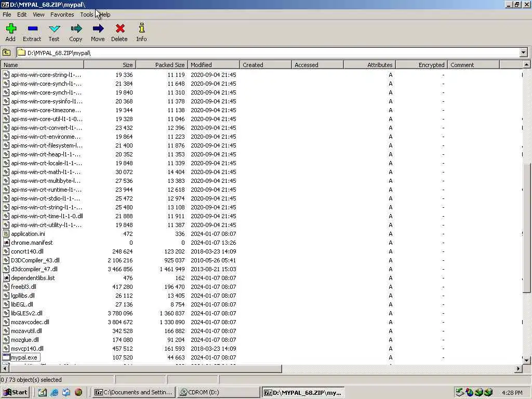Select application.ini file icon
This screenshot has width=532, height=399.
point(6,234)
